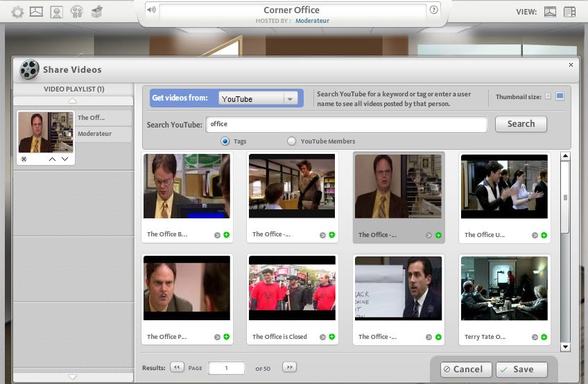This screenshot has width=588, height=384.
Task: Switch to single-pane view icon
Action: click(x=550, y=12)
